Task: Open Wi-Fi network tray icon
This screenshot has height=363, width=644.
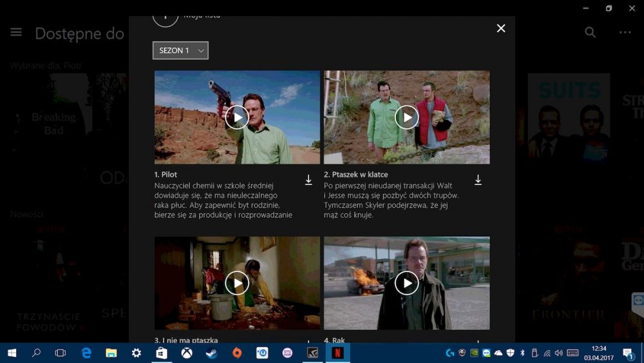Action: point(547,353)
